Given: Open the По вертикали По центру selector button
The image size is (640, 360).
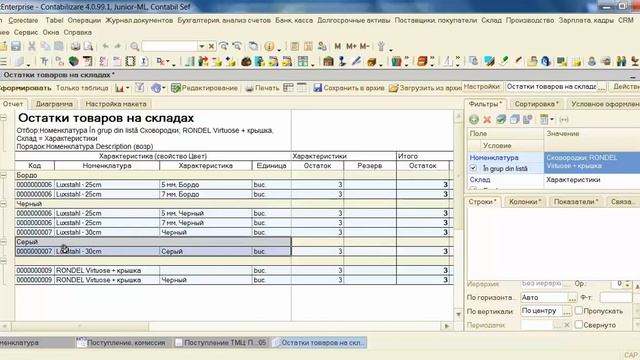Looking at the screenshot, I should click(567, 311).
